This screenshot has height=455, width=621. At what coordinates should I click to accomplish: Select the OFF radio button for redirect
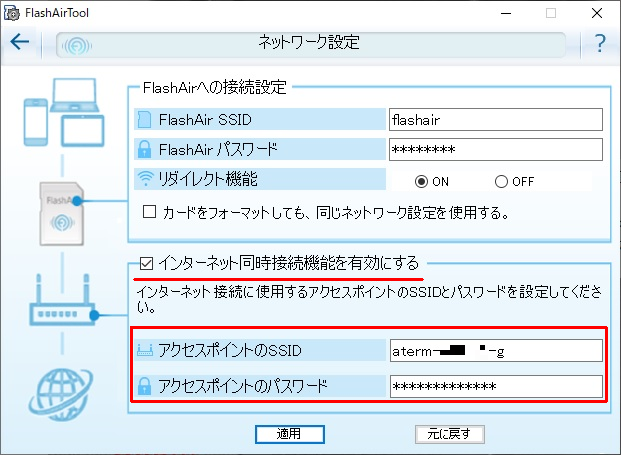click(x=501, y=182)
